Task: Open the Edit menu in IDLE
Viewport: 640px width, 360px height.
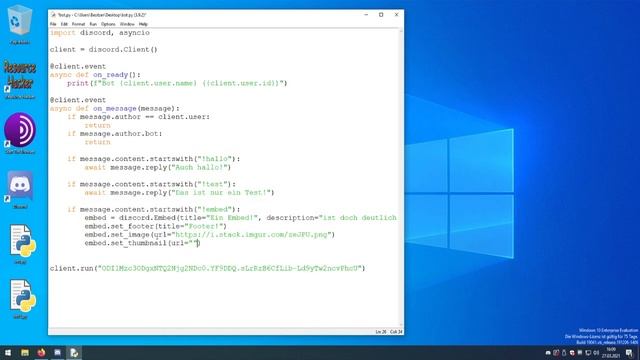Action: click(64, 24)
